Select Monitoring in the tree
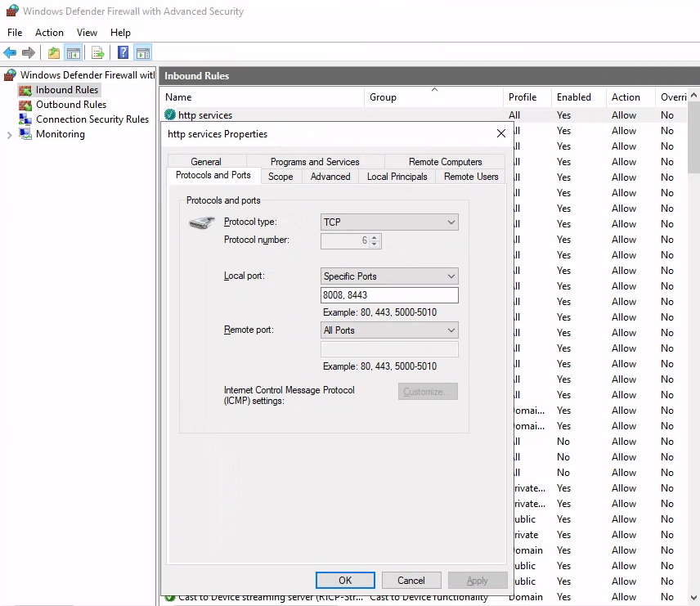 tap(61, 134)
